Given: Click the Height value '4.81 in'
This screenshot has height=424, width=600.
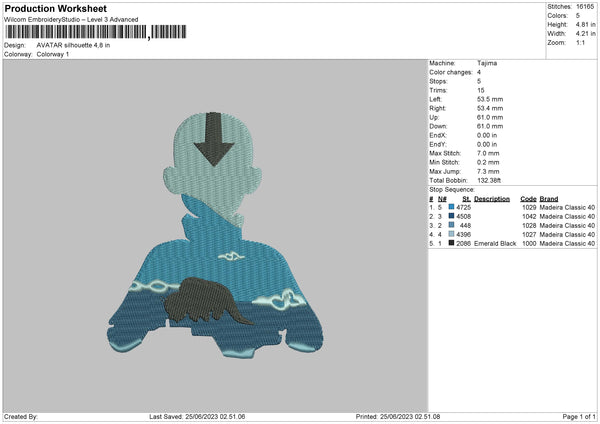Looking at the screenshot, I should tap(585, 24).
